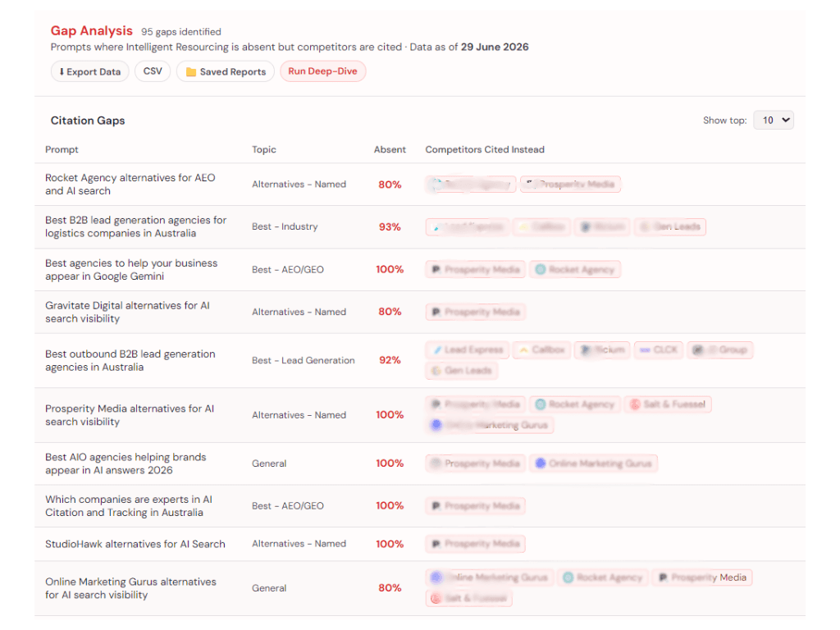Viewport: 840px width, 630px height.
Task: Select Prosperity Media alternatives prompt
Action: pyautogui.click(x=130, y=415)
